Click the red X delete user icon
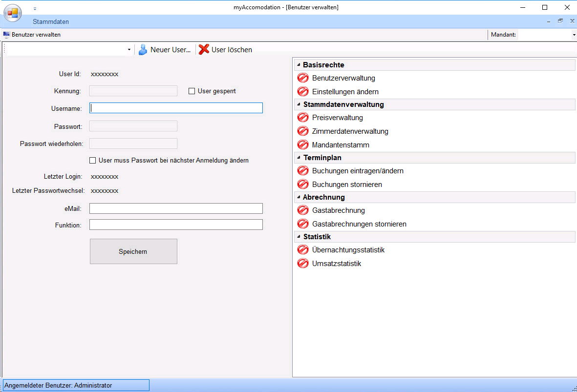The width and height of the screenshot is (577, 392). coord(204,49)
